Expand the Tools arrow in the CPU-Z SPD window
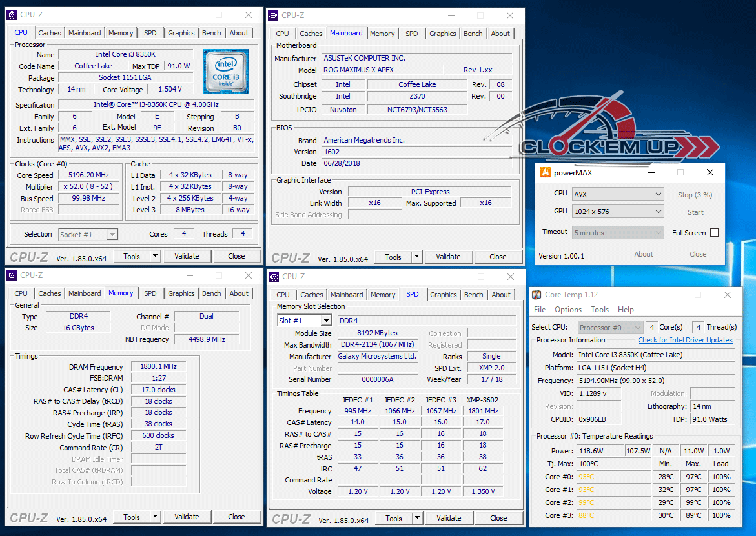 click(x=417, y=518)
